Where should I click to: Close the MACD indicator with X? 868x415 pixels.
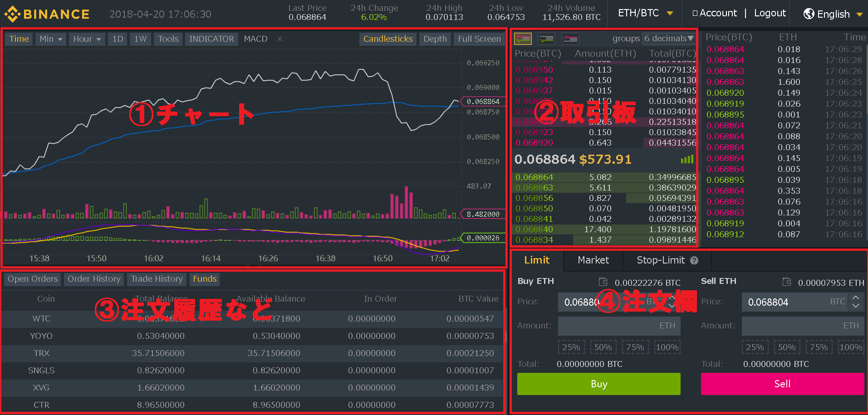coord(280,39)
